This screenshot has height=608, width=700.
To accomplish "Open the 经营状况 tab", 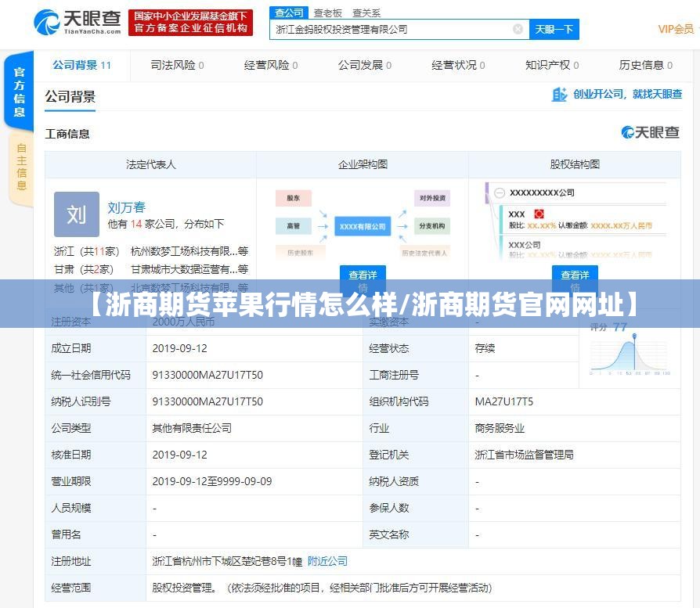I will (x=458, y=65).
